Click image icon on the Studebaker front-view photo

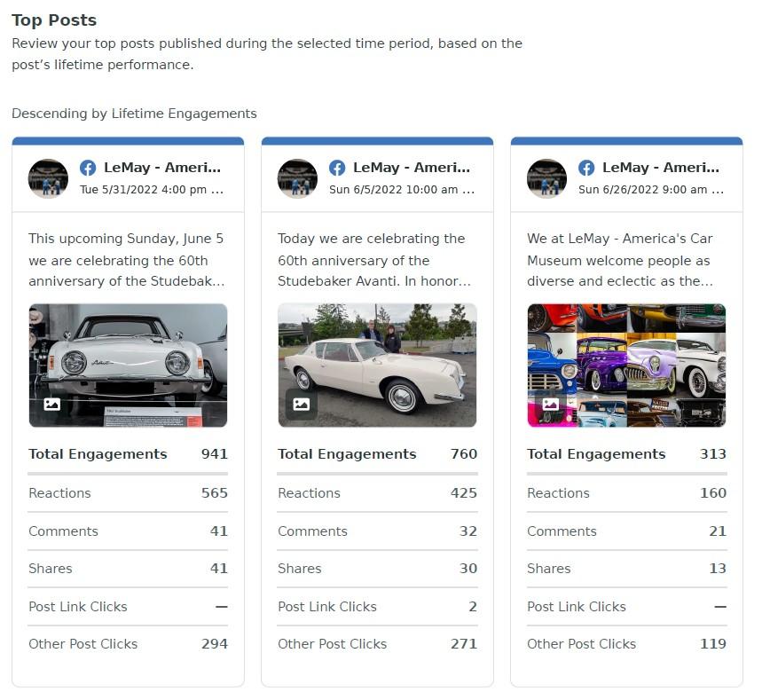coord(52,404)
